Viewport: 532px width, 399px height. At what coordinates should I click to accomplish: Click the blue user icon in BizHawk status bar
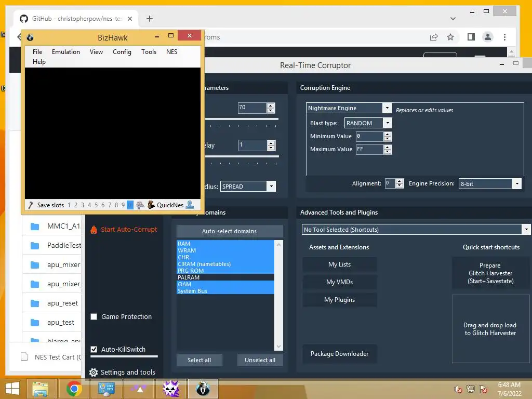coord(190,205)
